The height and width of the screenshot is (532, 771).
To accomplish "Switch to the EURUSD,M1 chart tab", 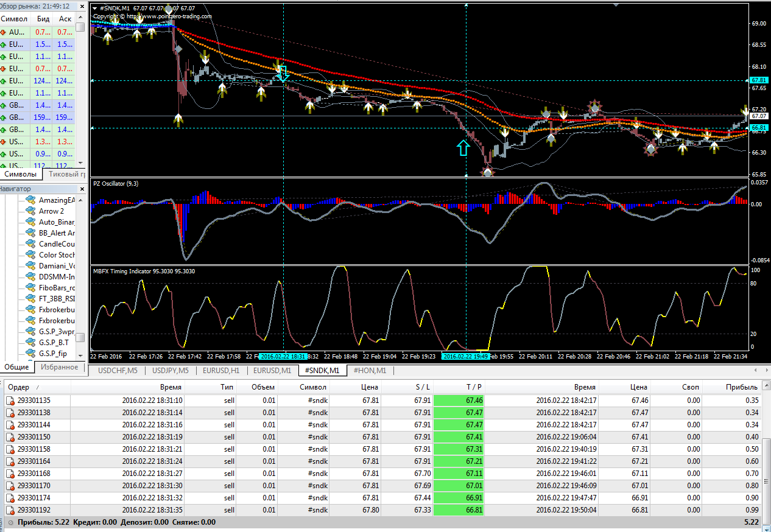I will pyautogui.click(x=272, y=370).
